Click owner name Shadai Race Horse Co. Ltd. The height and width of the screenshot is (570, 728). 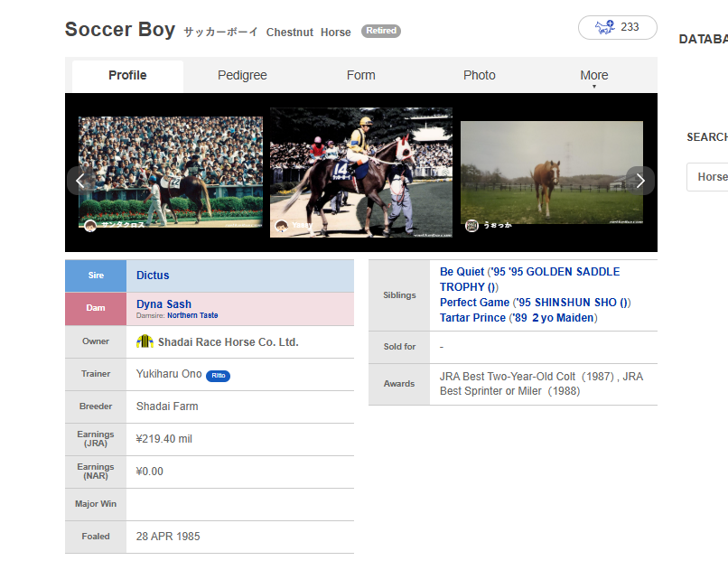229,342
